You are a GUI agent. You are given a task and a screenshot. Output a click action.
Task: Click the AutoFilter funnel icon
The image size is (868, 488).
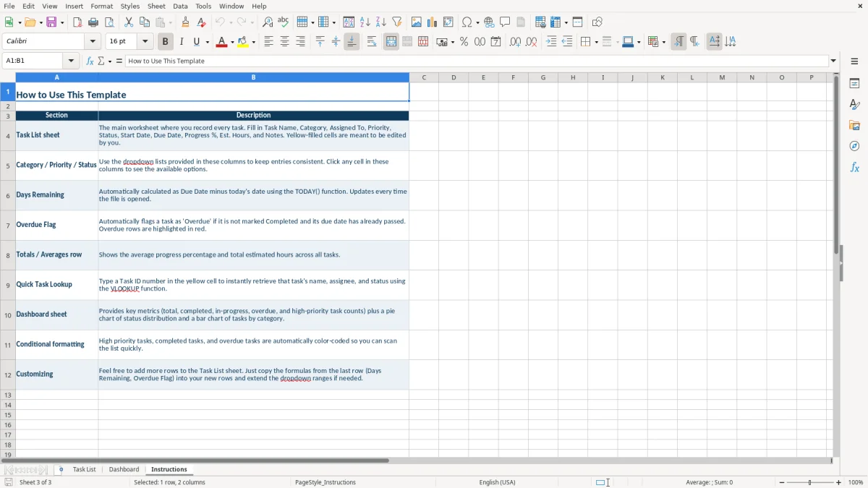396,22
